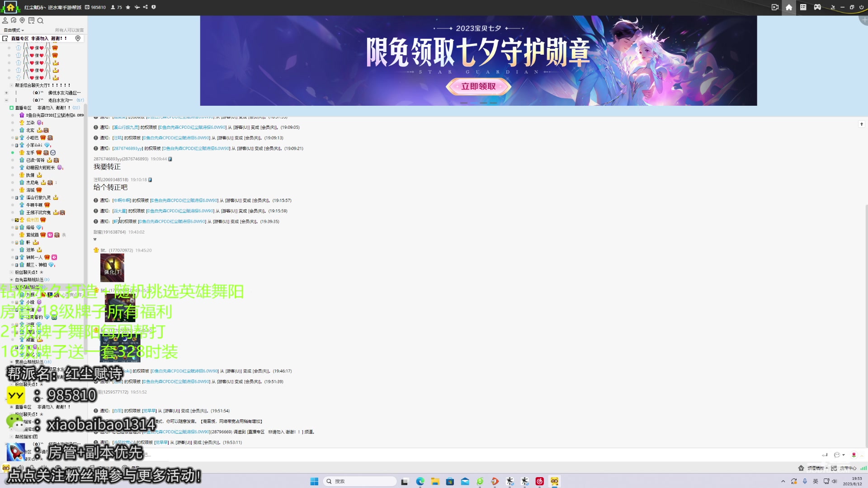Open the 自由模式 mode dropdown
This screenshot has height=488, width=868.
click(14, 30)
